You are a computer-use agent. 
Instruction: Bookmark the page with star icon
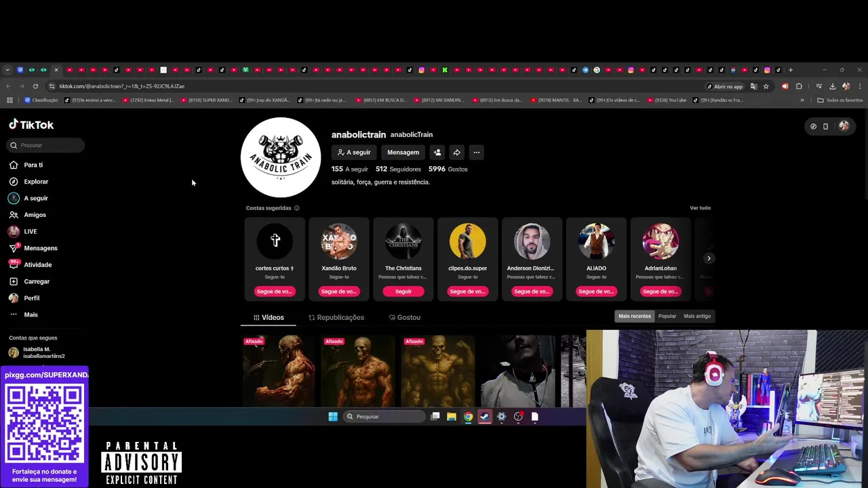click(766, 86)
